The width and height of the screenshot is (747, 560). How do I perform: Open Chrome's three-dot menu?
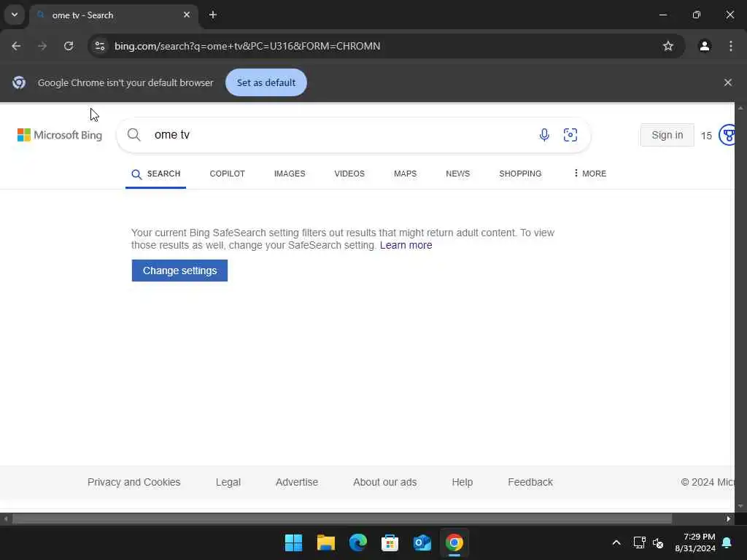pyautogui.click(x=731, y=46)
